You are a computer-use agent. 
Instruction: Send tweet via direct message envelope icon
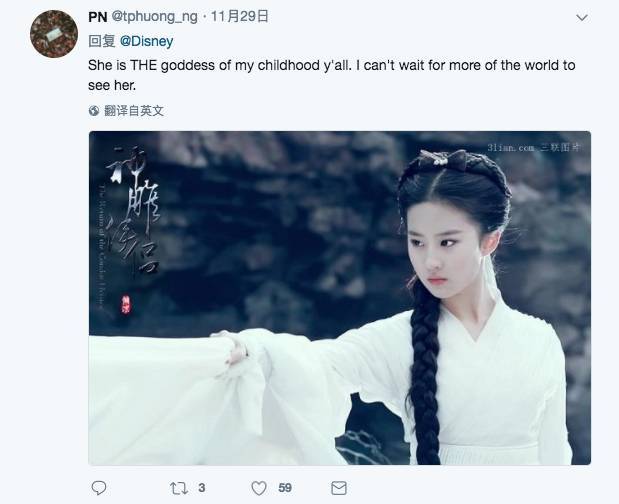339,488
